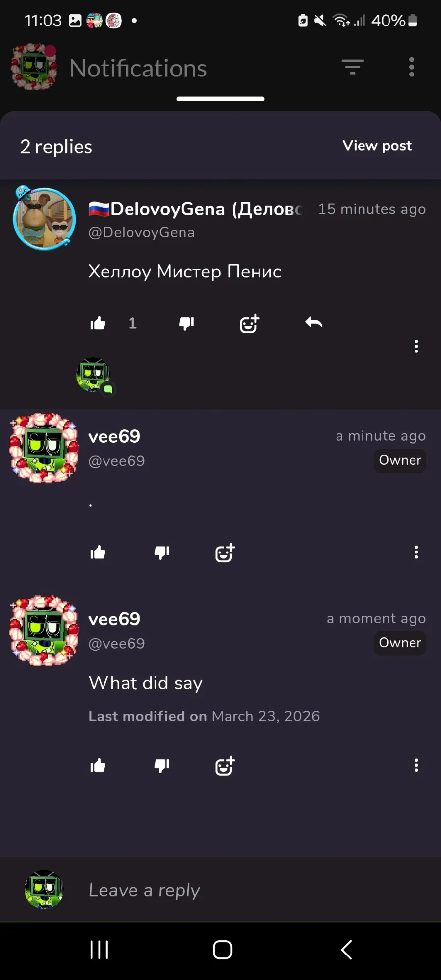Like the "What did say" comment
The image size is (441, 980).
(x=98, y=765)
